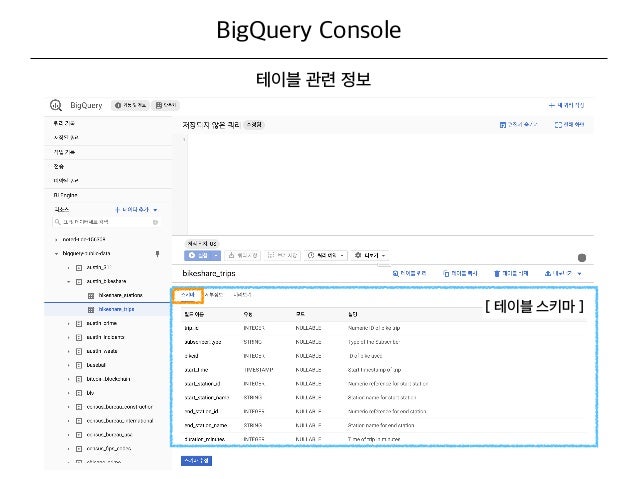The height and width of the screenshot is (479, 638).
Task: Click the second chip next to BigQuery title
Action: point(166,105)
